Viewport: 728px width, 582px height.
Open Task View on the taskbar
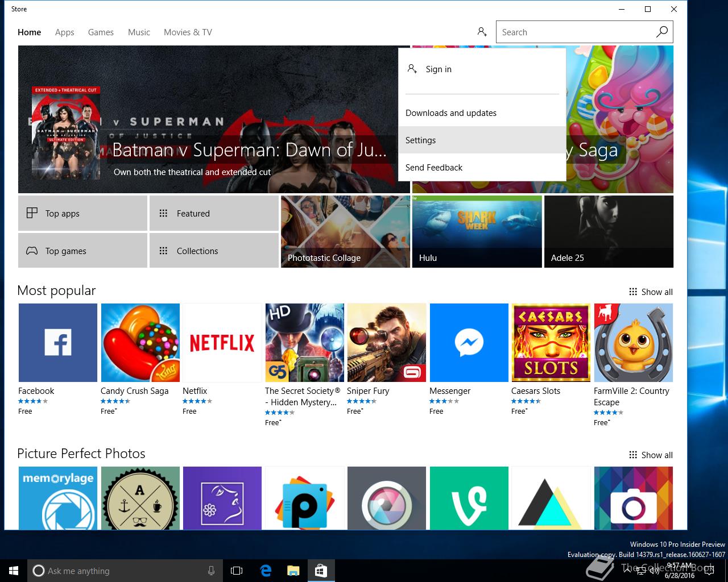[237, 571]
